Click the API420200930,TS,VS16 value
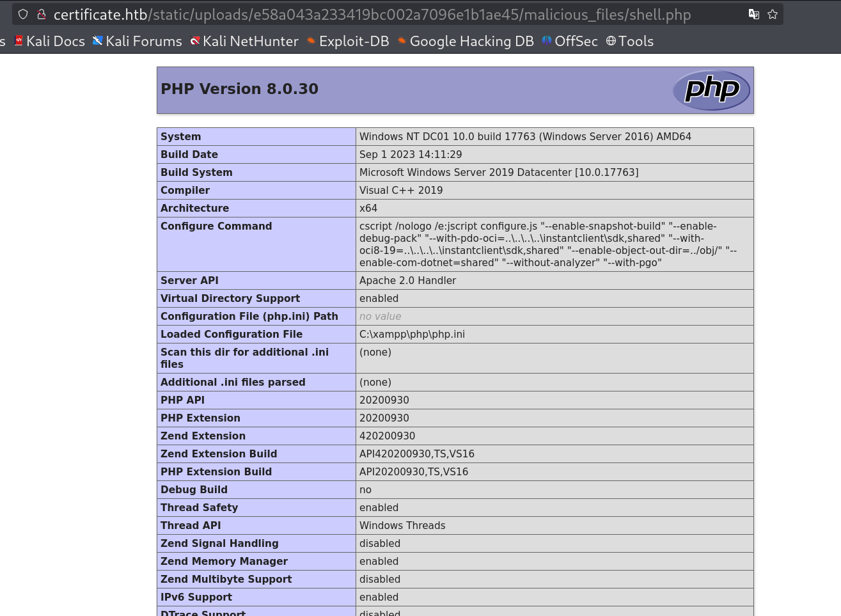Viewport: 841px width, 616px height. [x=417, y=454]
